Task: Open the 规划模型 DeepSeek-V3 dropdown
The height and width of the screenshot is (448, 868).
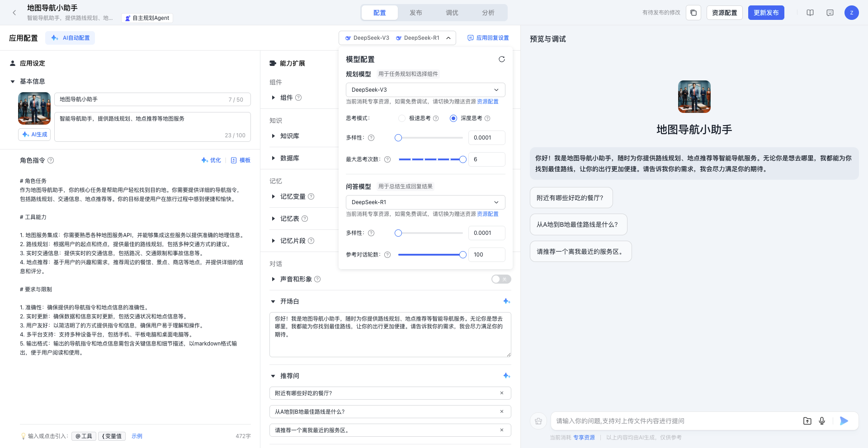Action: click(x=425, y=90)
